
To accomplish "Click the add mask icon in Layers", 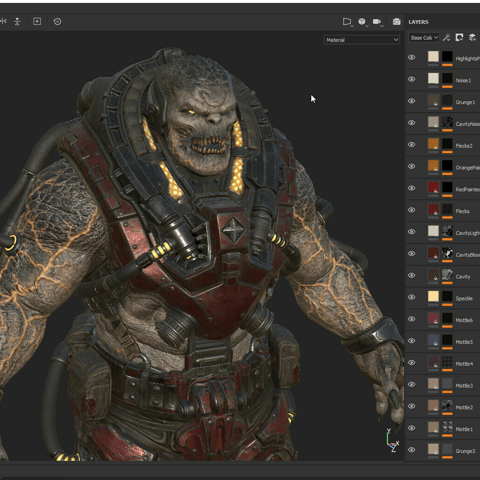I will tap(459, 38).
